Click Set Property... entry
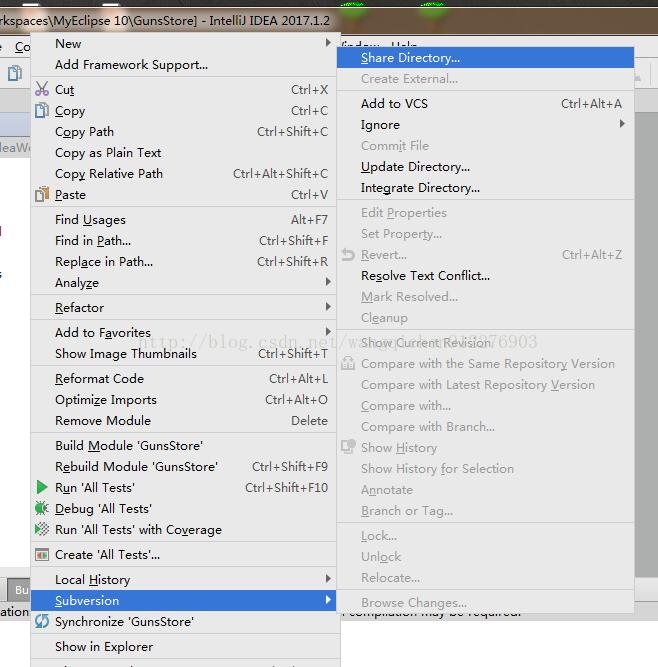 point(485,234)
